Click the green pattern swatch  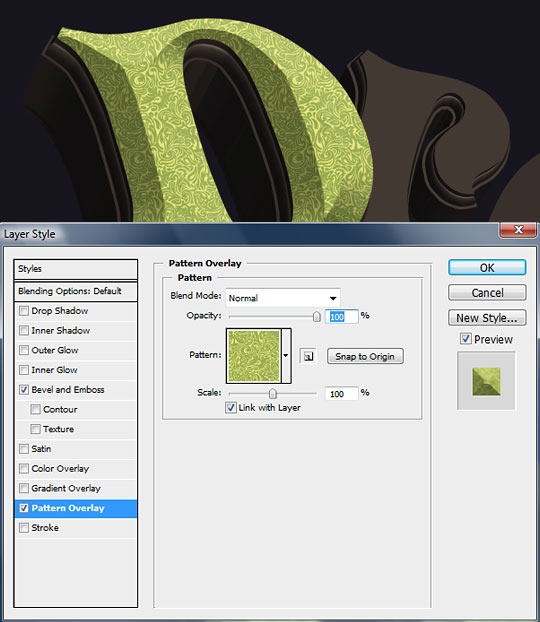[254, 356]
